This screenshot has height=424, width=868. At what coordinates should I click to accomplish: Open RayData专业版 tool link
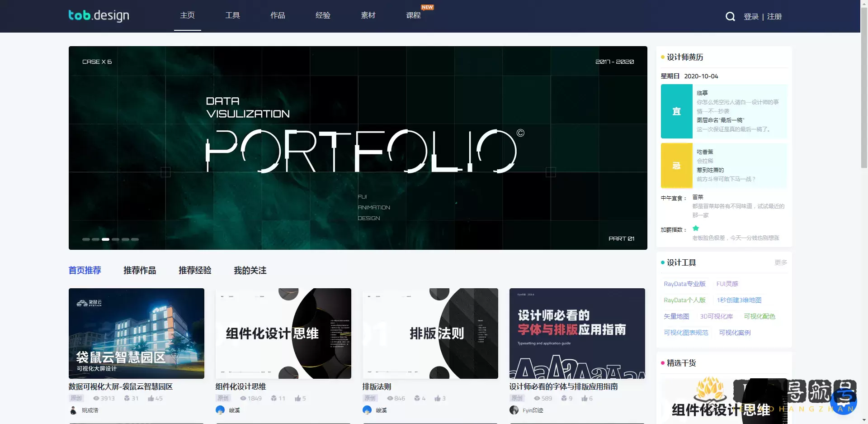tap(684, 284)
